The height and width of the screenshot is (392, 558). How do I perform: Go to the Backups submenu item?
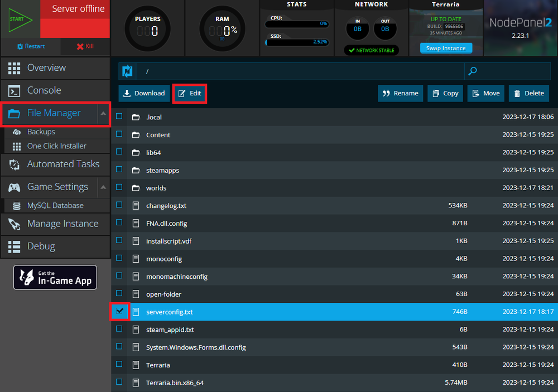(41, 132)
